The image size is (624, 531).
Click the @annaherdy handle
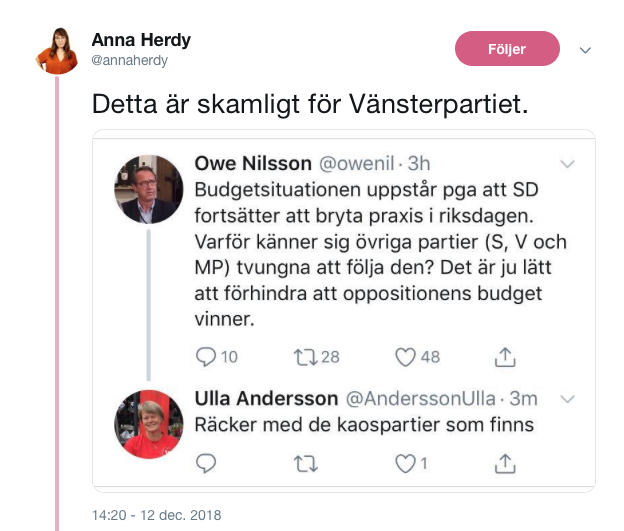[x=130, y=60]
